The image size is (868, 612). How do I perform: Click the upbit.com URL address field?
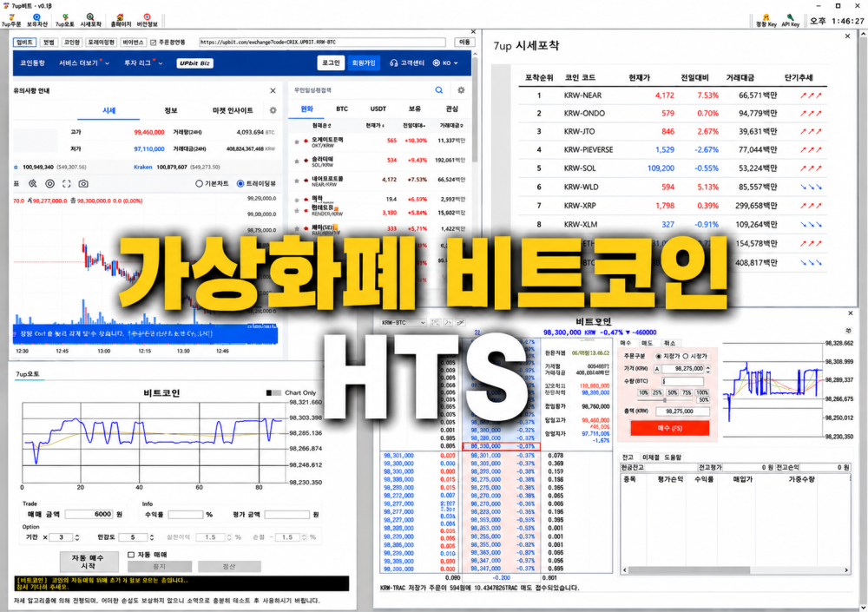[322, 42]
